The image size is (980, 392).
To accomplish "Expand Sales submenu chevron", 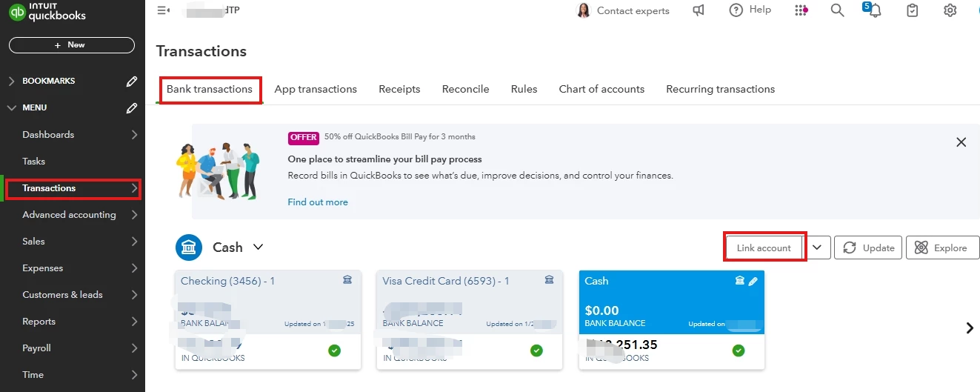I will click(134, 242).
